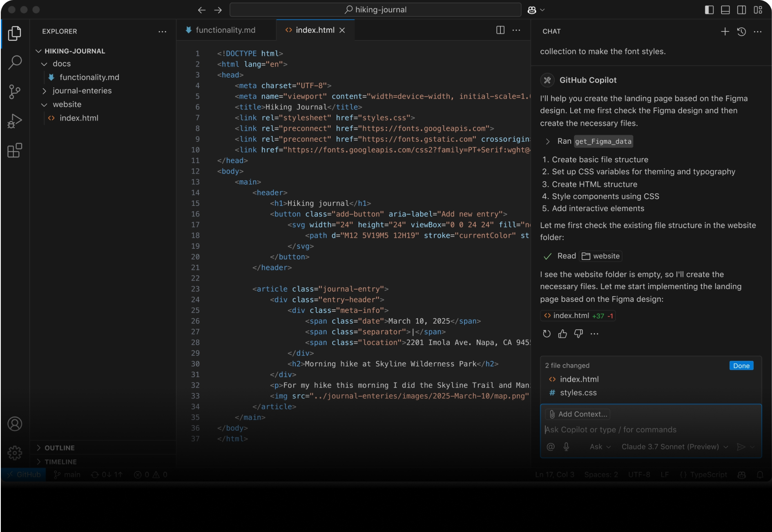Open the Source Control view
772x532 pixels.
15,92
